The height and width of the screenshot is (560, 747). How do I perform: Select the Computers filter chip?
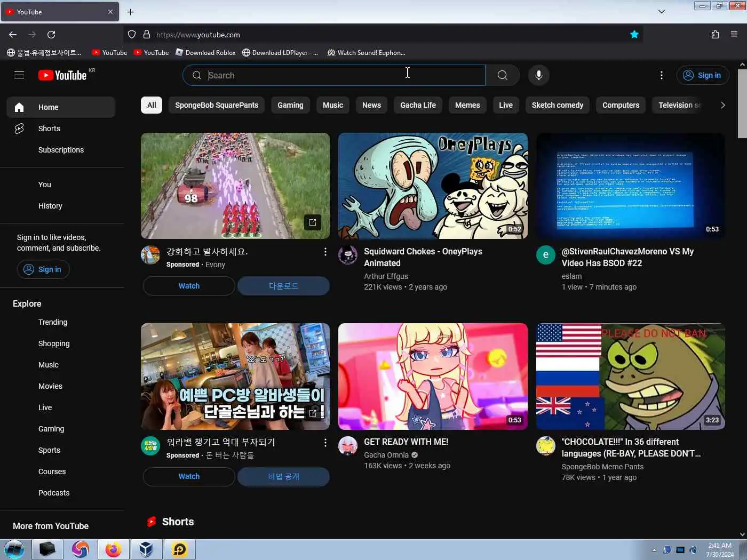pos(621,105)
